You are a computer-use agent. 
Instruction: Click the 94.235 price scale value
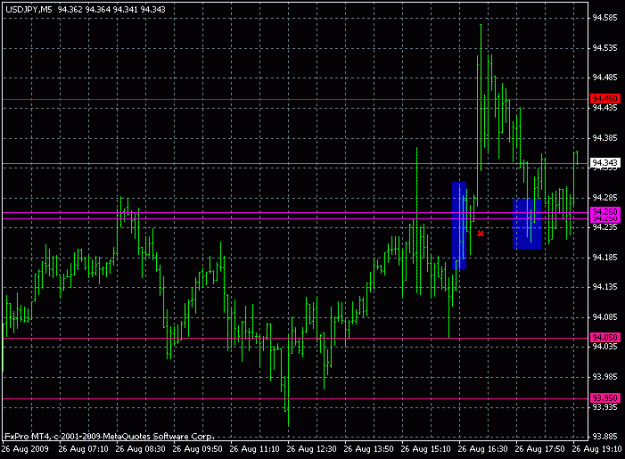(605, 227)
